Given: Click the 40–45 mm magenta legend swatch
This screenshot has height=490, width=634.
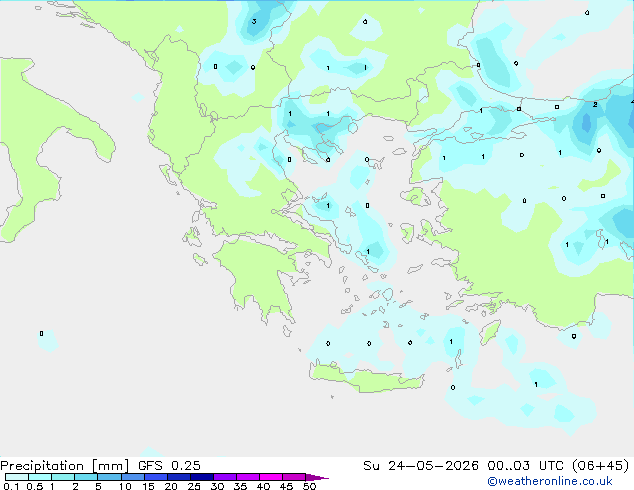Looking at the screenshot, I should (271, 477).
